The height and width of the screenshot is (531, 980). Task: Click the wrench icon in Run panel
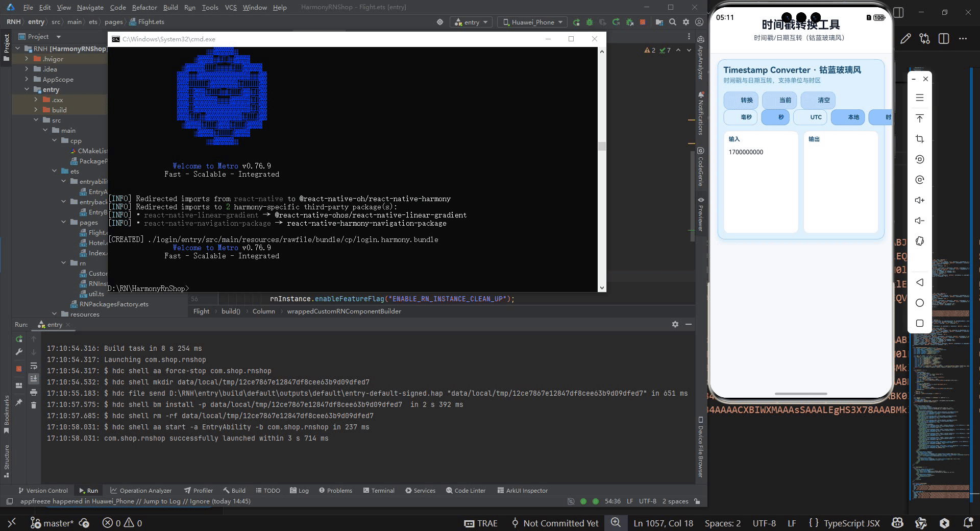click(x=19, y=352)
